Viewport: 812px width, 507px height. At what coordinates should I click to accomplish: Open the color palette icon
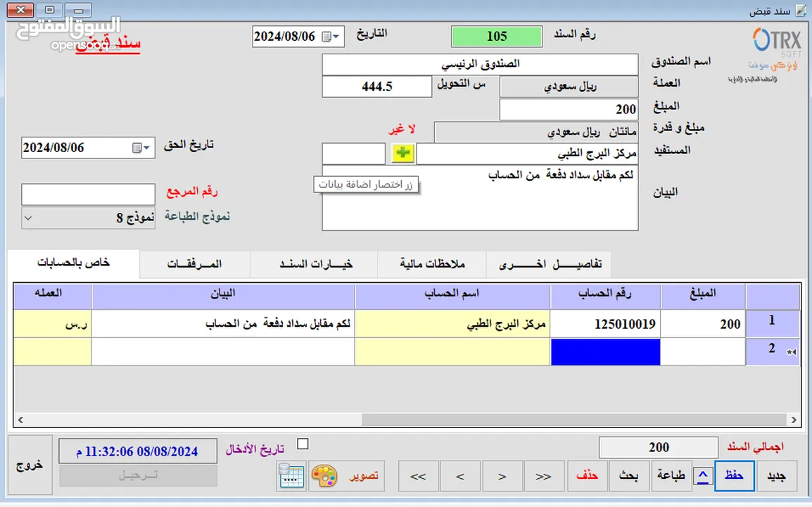(324, 476)
